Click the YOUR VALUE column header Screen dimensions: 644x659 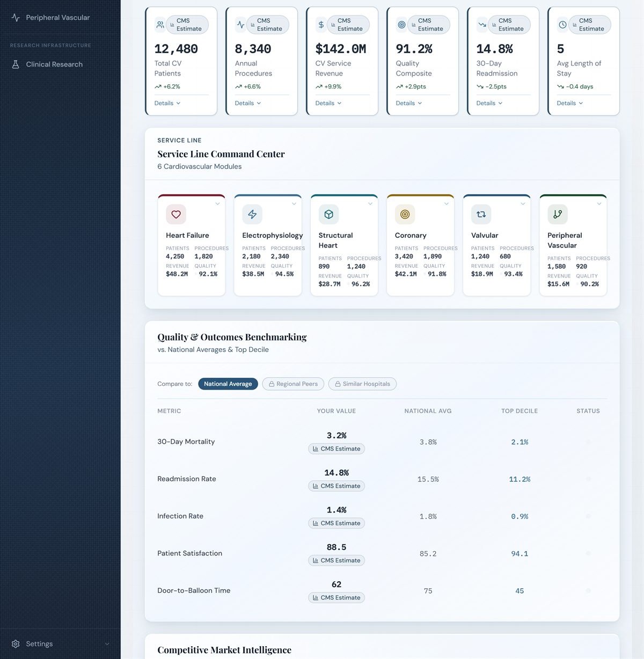coord(336,411)
